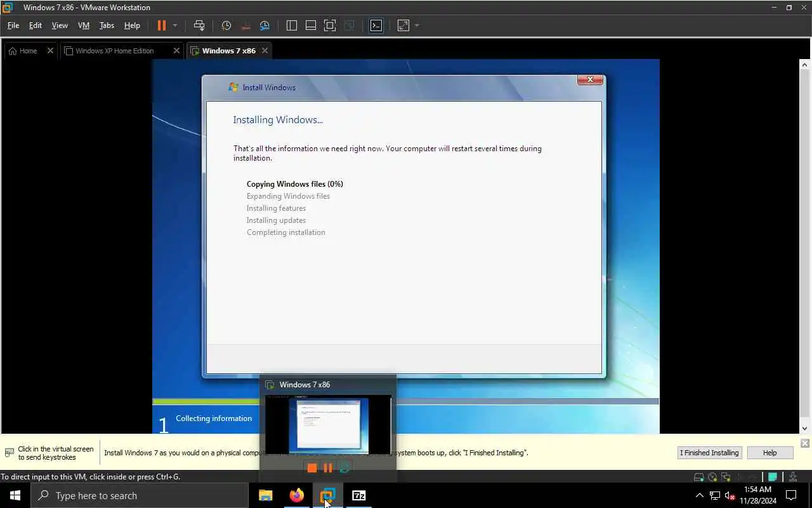Click the greyed-out Unity mode icon
The image size is (812, 508).
coord(349,25)
